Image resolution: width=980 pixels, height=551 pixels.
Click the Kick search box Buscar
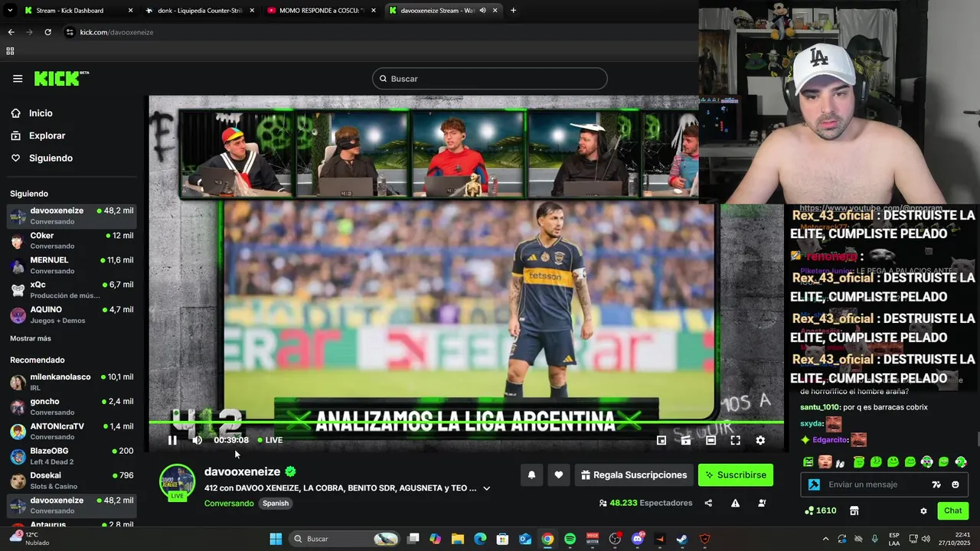490,79
